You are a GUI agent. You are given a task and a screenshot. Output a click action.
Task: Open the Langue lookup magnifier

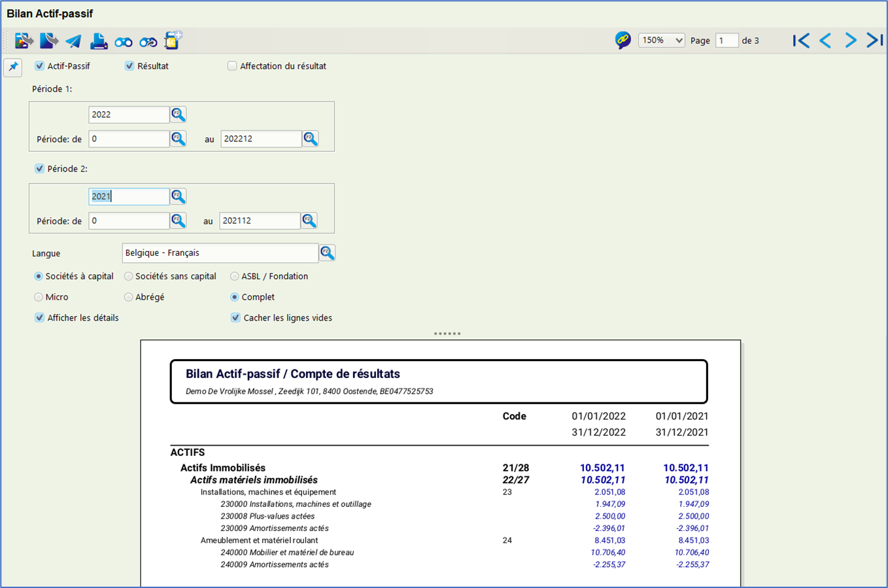(327, 252)
